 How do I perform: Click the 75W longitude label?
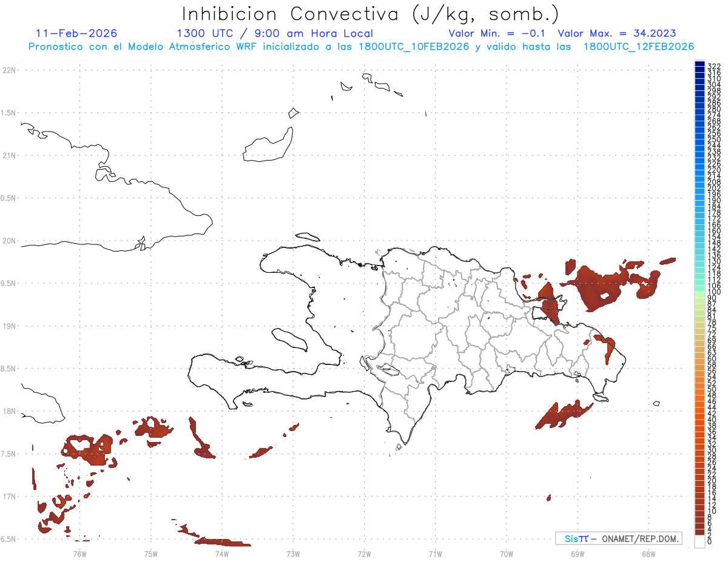click(x=151, y=554)
